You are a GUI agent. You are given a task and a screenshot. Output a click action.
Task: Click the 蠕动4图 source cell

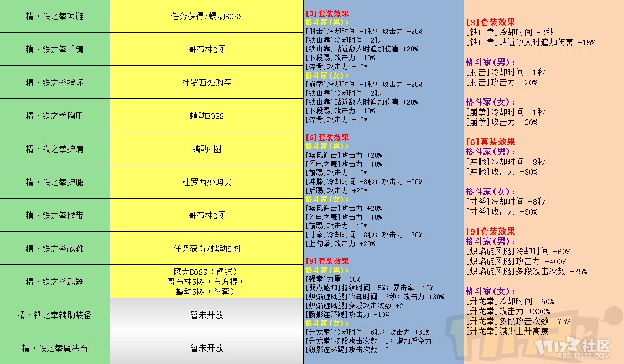coord(206,149)
